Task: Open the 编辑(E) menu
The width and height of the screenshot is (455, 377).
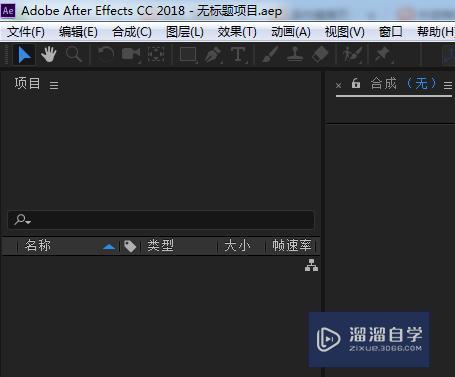Action: tap(78, 32)
